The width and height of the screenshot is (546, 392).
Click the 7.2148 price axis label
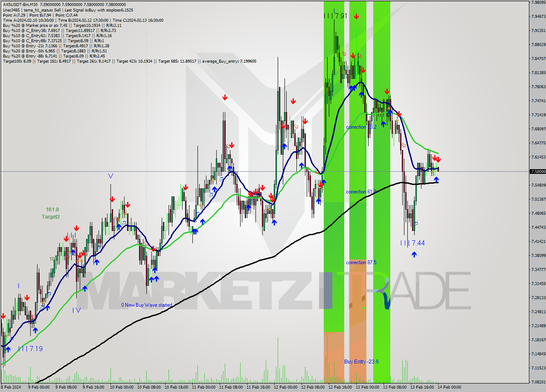(x=538, y=326)
